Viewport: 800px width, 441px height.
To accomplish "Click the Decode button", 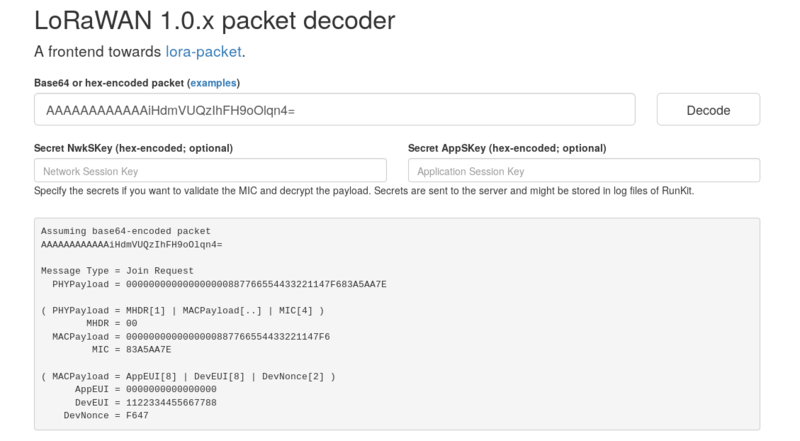I will (x=708, y=110).
